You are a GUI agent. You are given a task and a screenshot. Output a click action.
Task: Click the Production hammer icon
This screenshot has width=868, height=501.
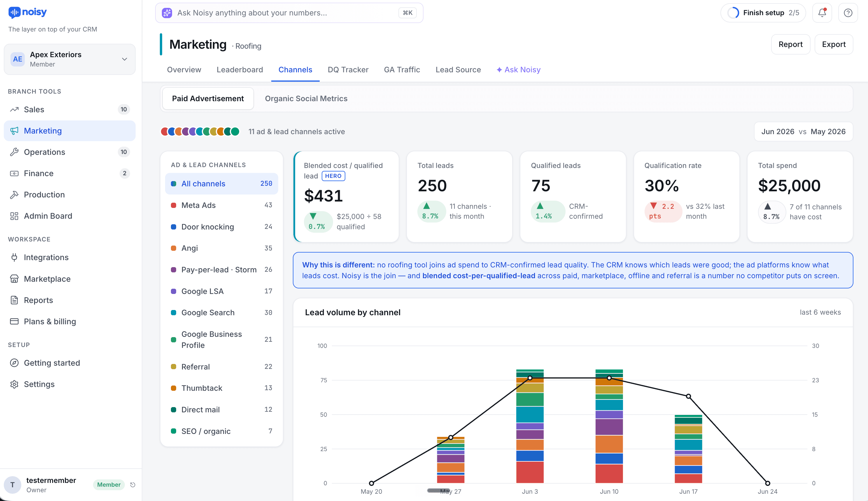tap(14, 195)
